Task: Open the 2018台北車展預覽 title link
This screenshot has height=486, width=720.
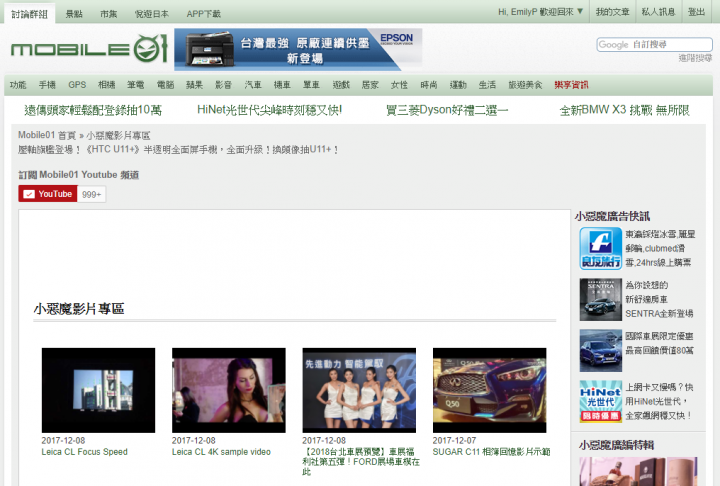Action: point(361,462)
